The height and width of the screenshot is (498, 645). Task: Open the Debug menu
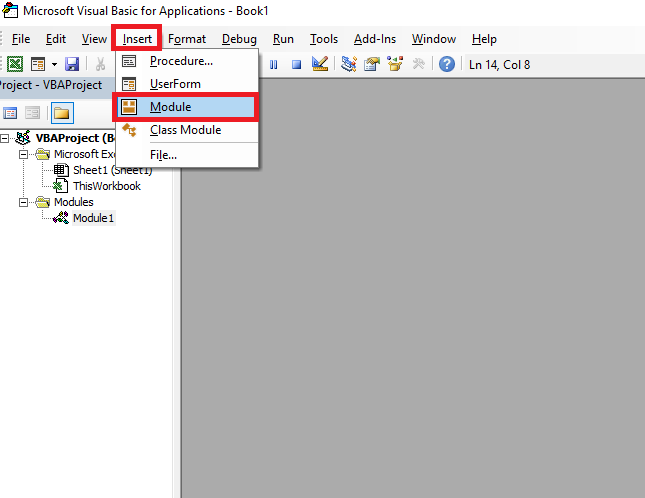coord(239,39)
